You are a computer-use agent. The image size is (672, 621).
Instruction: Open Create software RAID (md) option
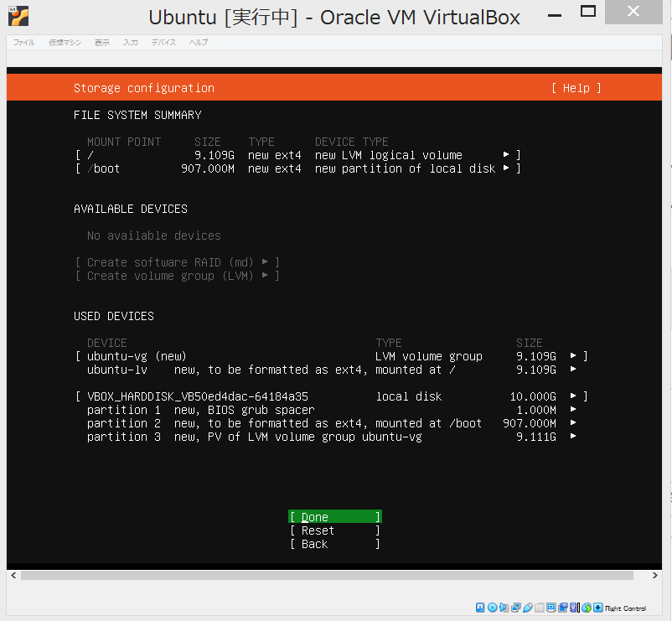click(178, 261)
